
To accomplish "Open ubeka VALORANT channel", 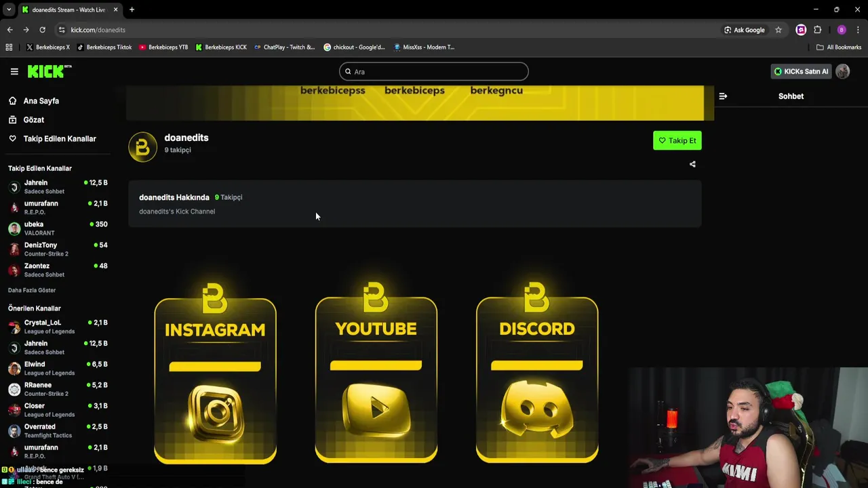I will (58, 228).
